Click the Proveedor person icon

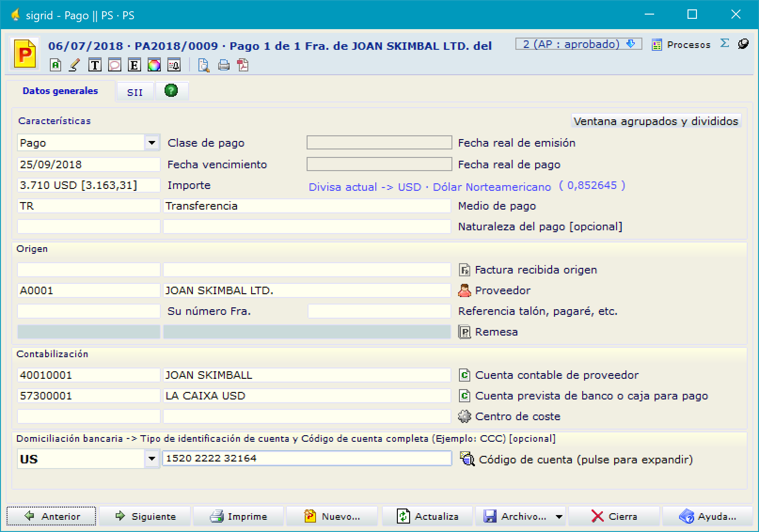(x=465, y=290)
